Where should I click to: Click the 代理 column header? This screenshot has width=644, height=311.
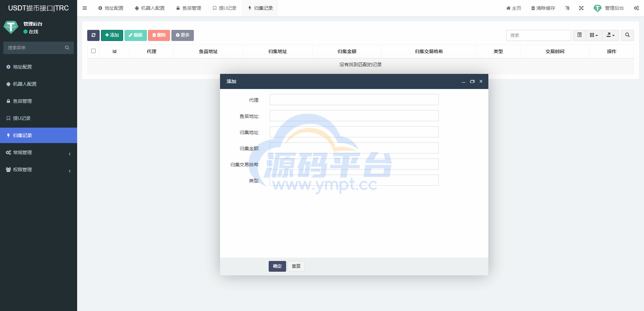click(151, 51)
